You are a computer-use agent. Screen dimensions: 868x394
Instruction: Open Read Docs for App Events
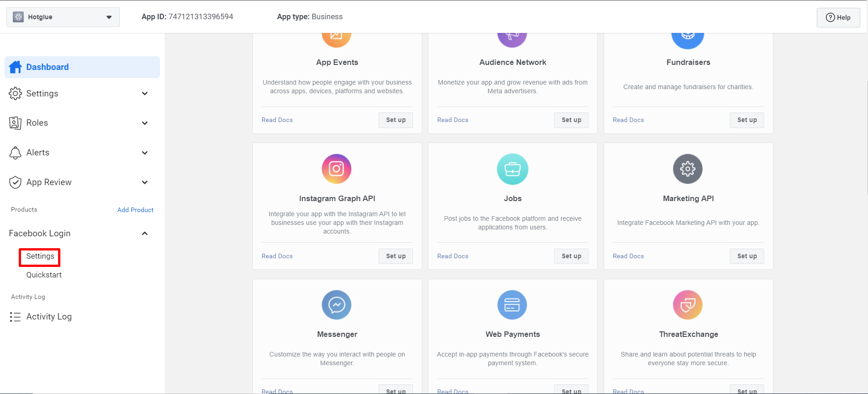(x=277, y=120)
